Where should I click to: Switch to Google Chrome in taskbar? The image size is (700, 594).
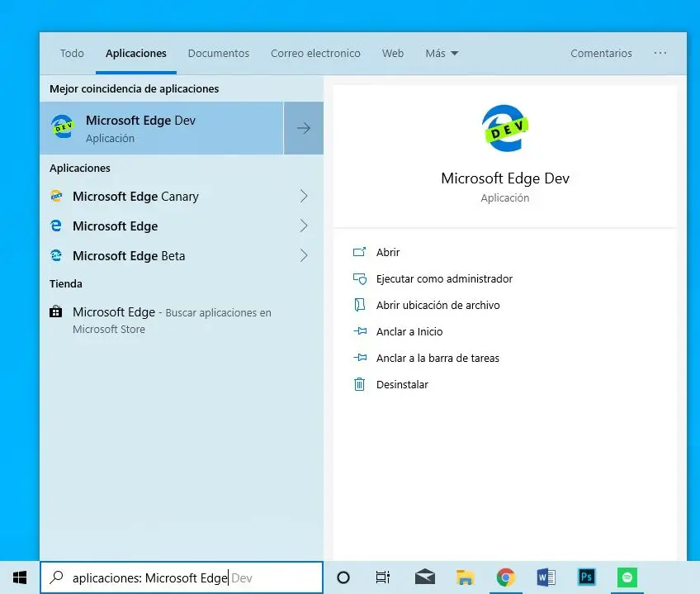click(505, 577)
